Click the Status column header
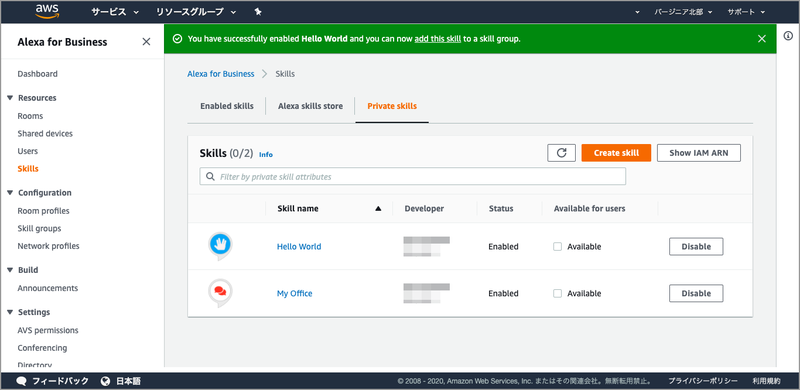 [501, 208]
